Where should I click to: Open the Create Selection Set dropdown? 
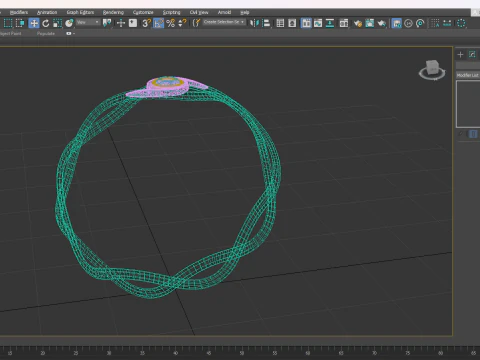pos(224,22)
